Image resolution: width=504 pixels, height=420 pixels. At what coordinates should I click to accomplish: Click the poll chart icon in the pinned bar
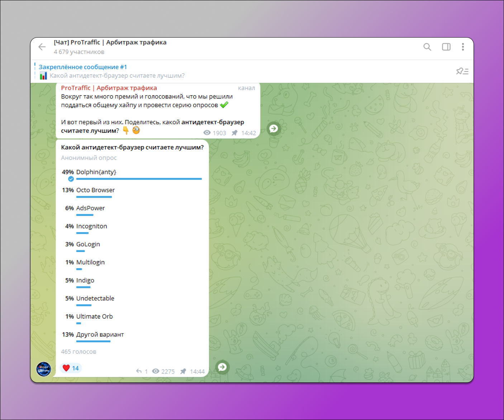point(43,76)
